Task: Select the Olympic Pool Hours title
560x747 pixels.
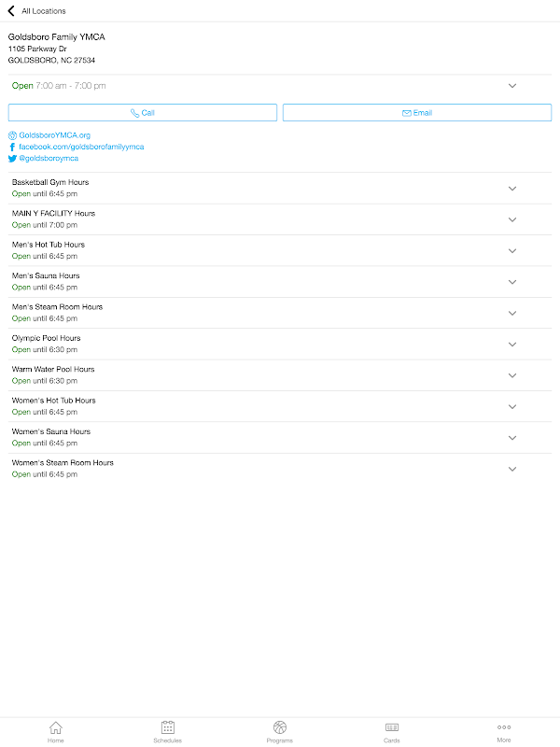Action: pos(46,338)
